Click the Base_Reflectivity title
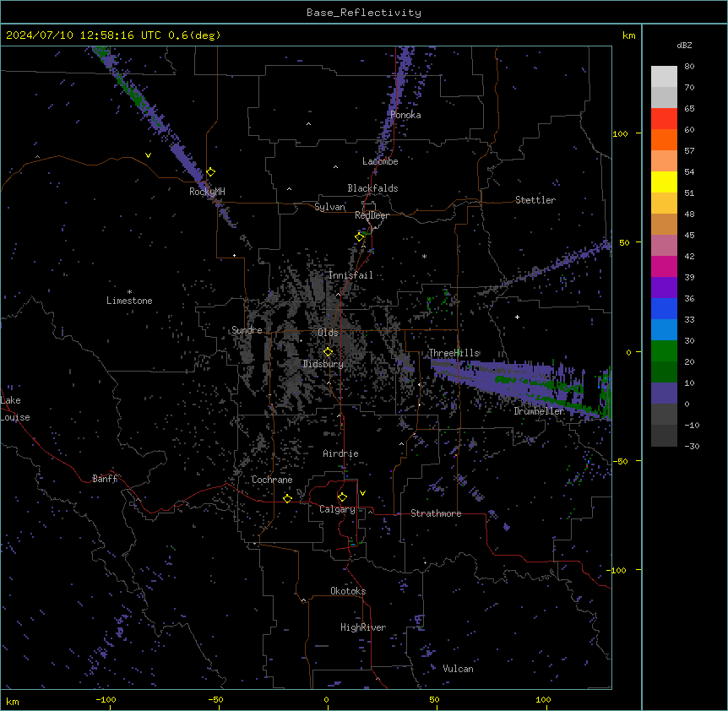 pyautogui.click(x=364, y=13)
